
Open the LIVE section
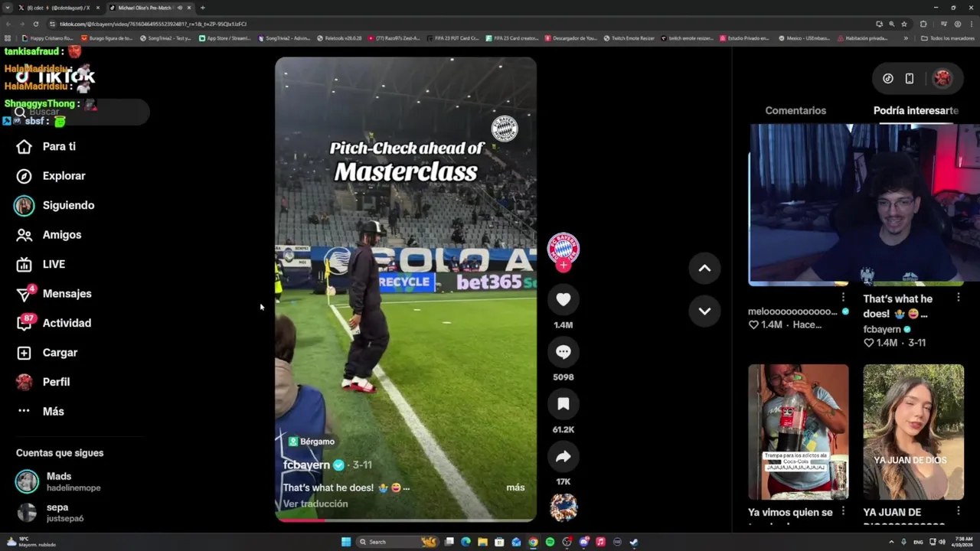[41, 264]
